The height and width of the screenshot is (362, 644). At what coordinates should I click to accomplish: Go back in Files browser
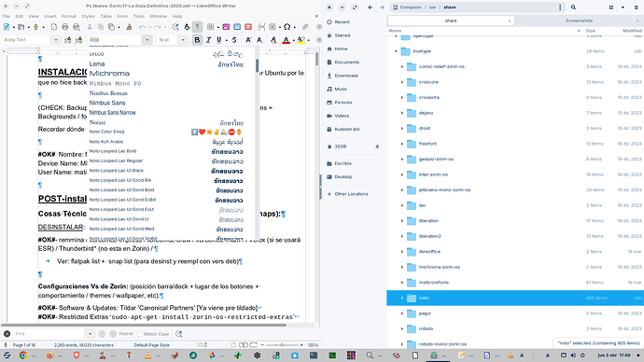(x=370, y=7)
